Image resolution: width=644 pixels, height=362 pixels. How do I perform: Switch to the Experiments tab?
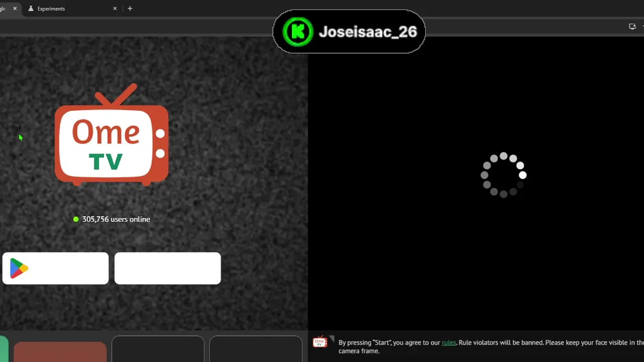click(70, 9)
